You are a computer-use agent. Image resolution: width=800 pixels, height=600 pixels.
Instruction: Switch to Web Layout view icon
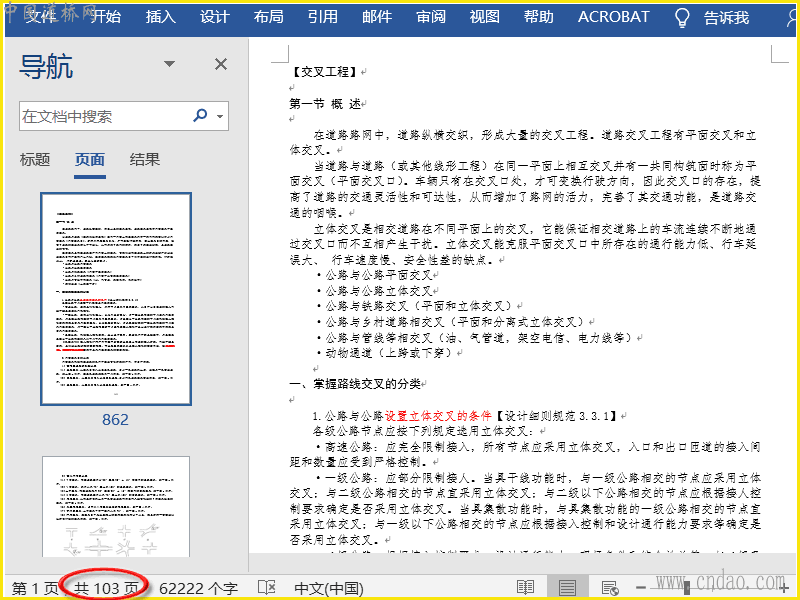[610, 587]
